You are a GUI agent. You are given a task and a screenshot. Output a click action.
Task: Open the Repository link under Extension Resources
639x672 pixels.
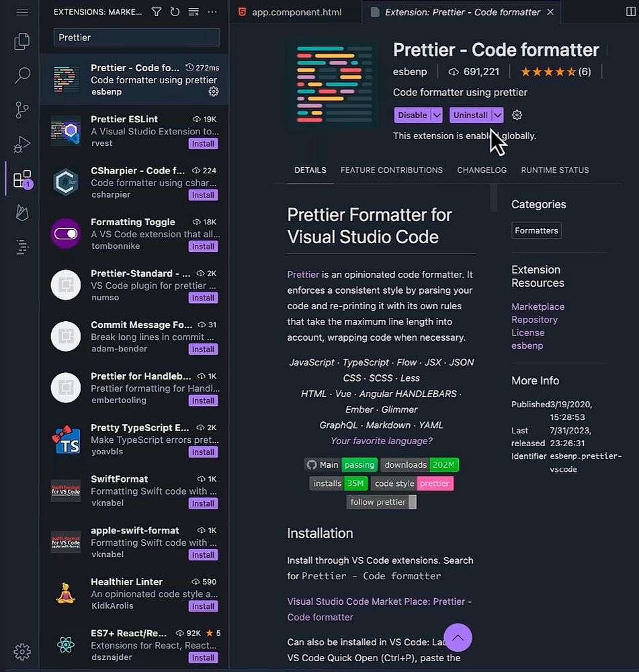point(534,320)
